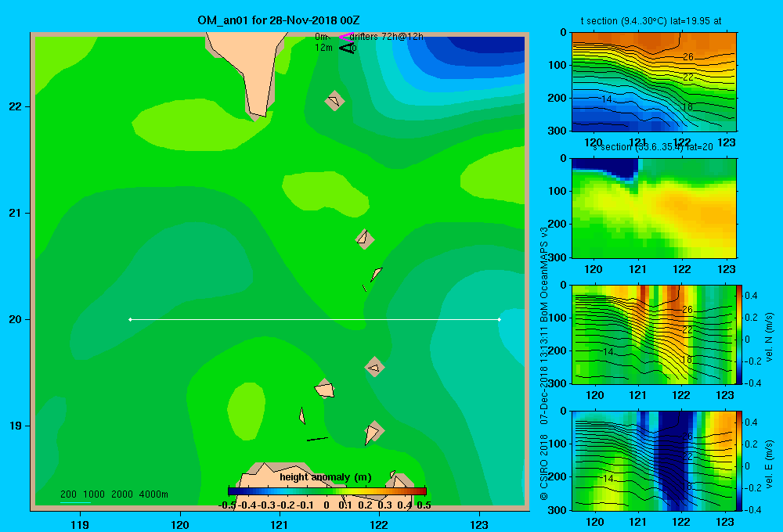The image size is (783, 532).
Task: Click the main map's longitude 122 tick label
Action: coord(379,524)
